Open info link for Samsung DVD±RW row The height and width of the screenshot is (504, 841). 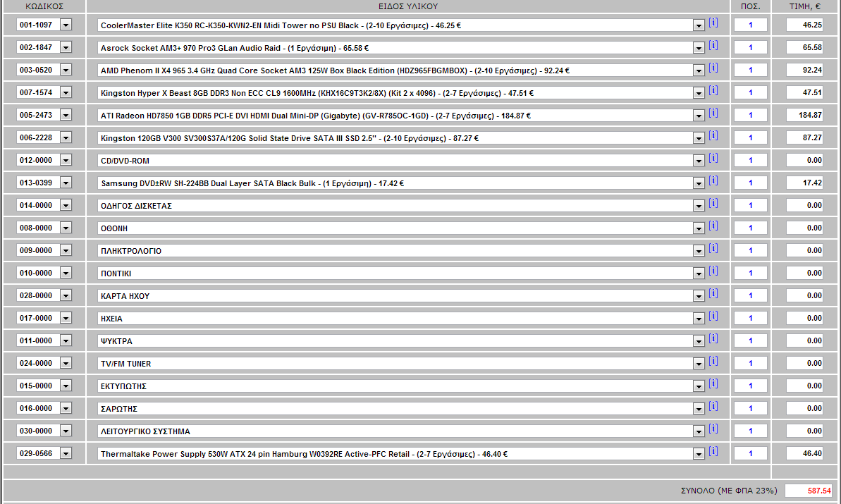(x=713, y=180)
